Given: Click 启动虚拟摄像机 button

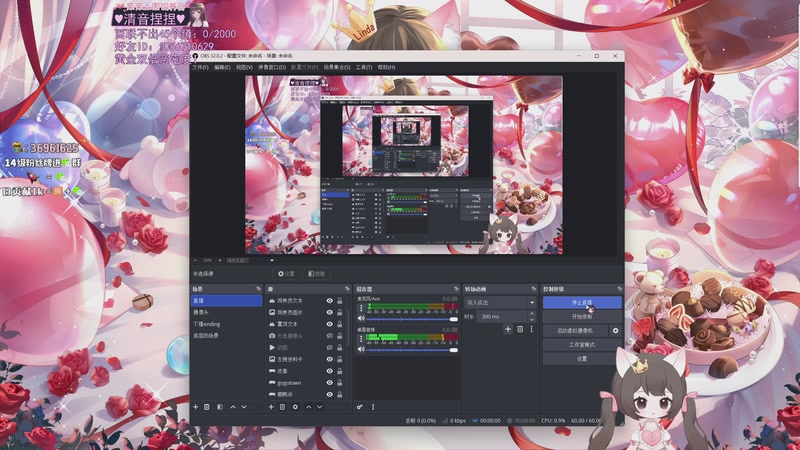Looking at the screenshot, I should tap(575, 331).
